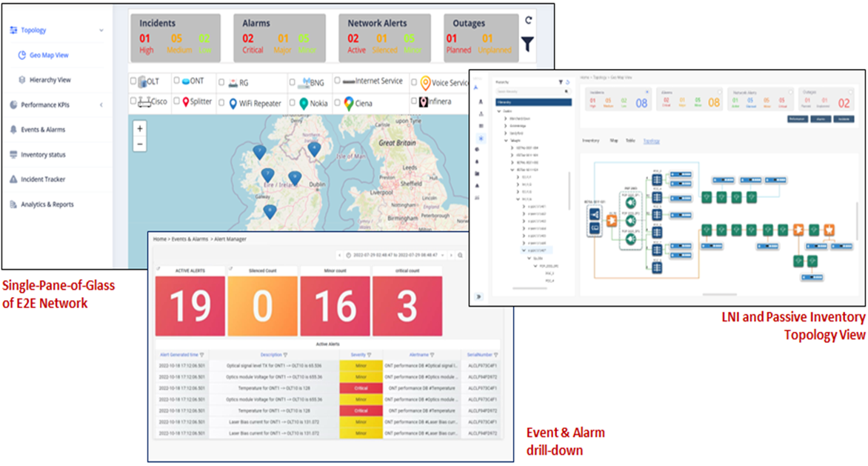Enable the WiFi Repeater checkbox

[221, 102]
